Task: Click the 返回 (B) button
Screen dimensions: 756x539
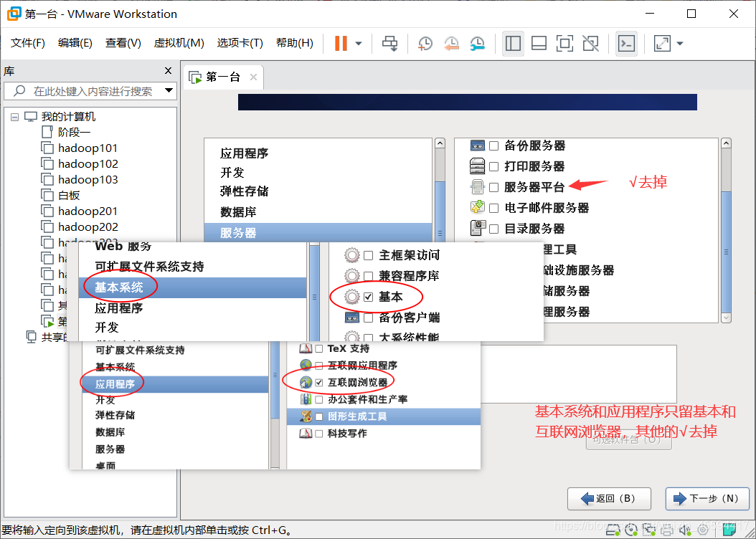Action: (609, 499)
